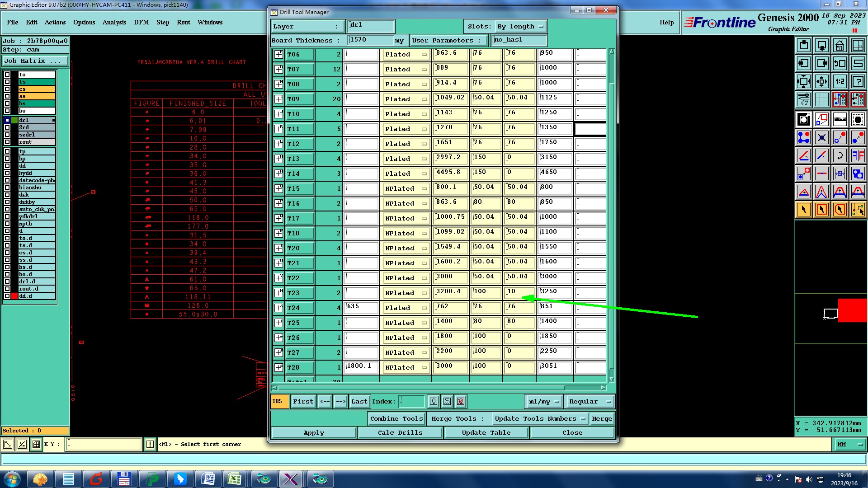Toggle checkbox for the rout layer
This screenshot has width=868, height=488.
click(x=7, y=142)
